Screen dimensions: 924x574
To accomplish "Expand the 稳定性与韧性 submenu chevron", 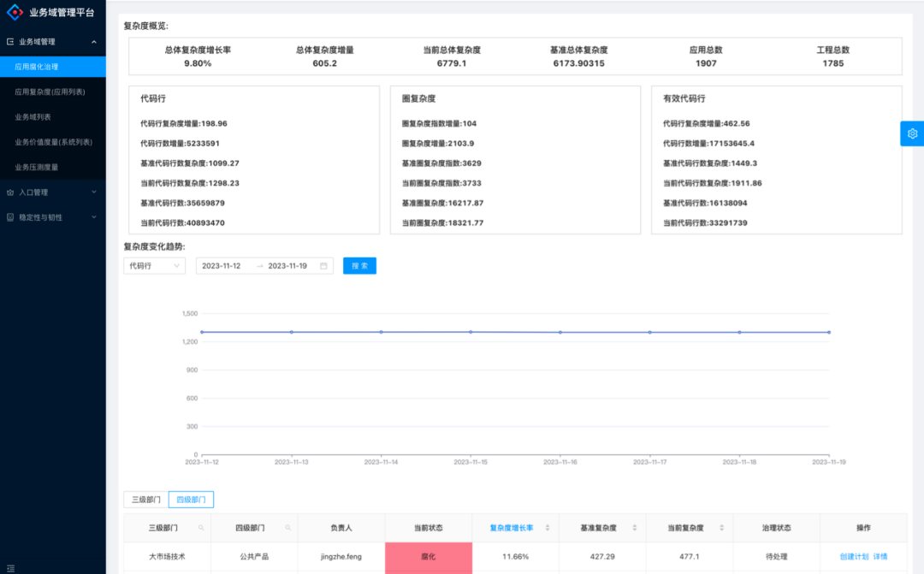I will click(x=94, y=217).
